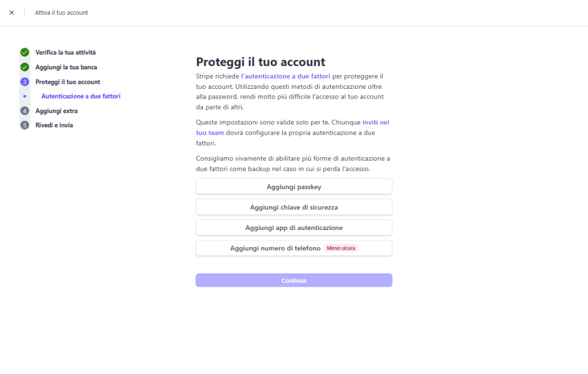Viewport: 588px width, 374px height.
Task: Click Aggiungi chiave di sicurezza
Action: point(293,207)
